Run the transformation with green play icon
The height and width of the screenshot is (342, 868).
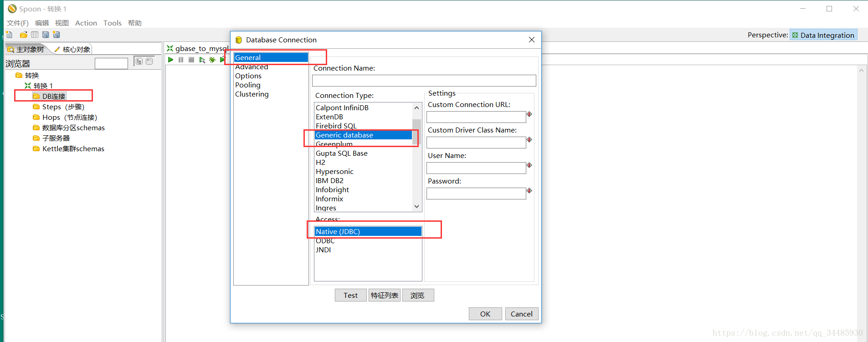pos(170,60)
